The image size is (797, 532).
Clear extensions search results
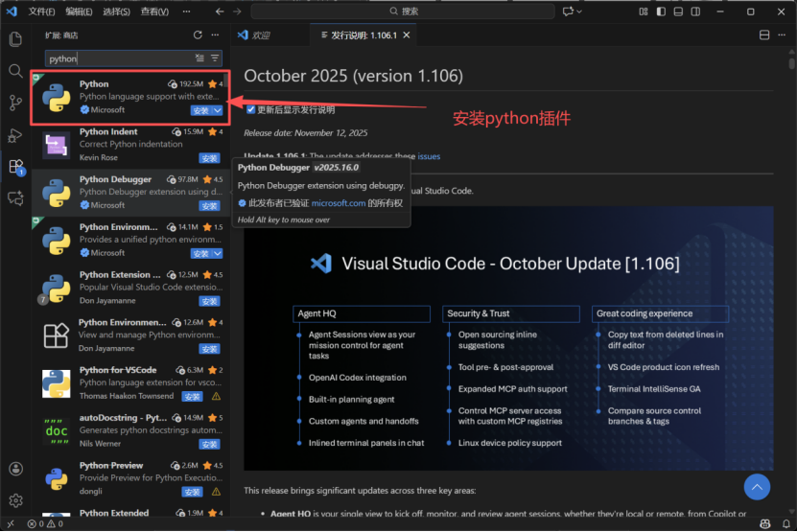pos(199,58)
